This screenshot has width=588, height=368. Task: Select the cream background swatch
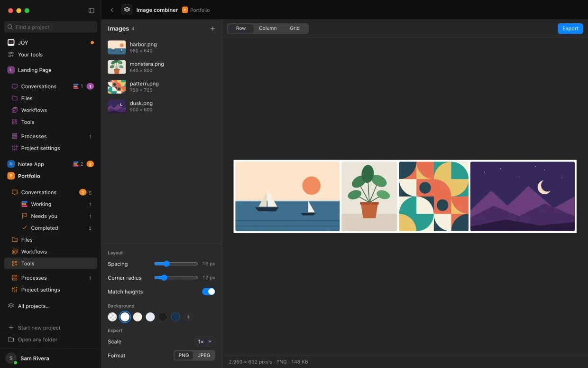point(138,317)
